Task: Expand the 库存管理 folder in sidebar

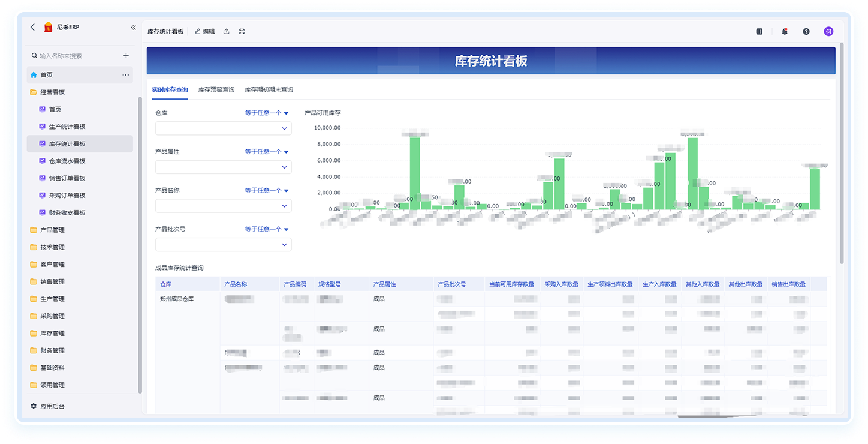Action: 52,333
